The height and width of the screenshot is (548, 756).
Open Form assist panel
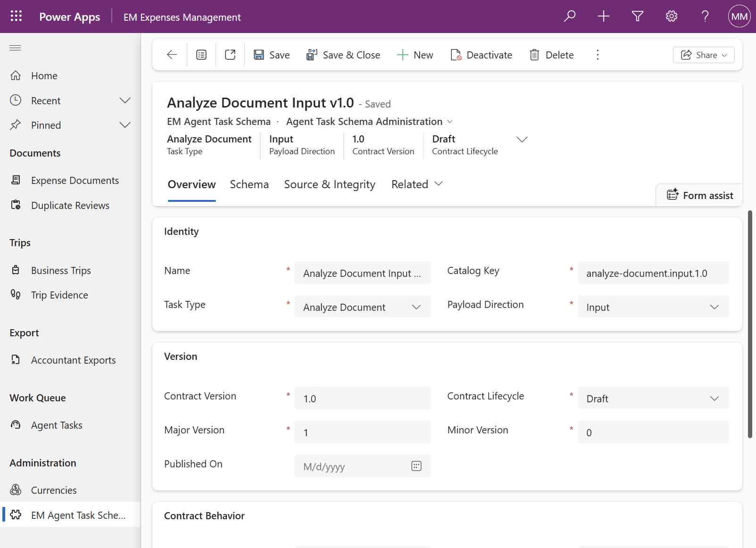[x=700, y=195]
